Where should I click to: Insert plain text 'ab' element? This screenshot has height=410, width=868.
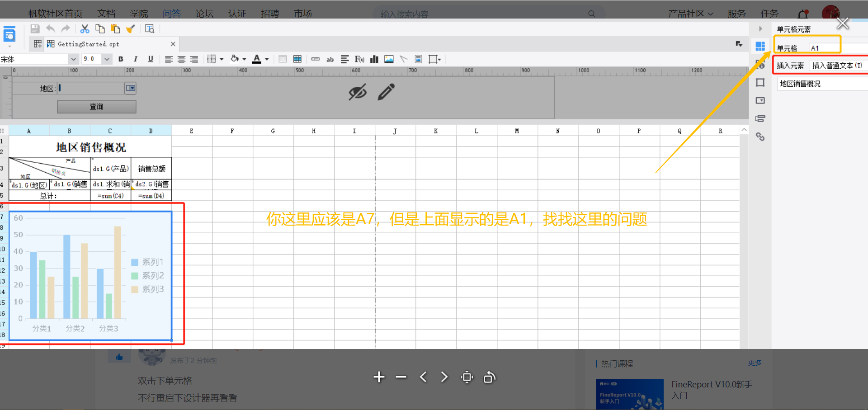click(330, 59)
